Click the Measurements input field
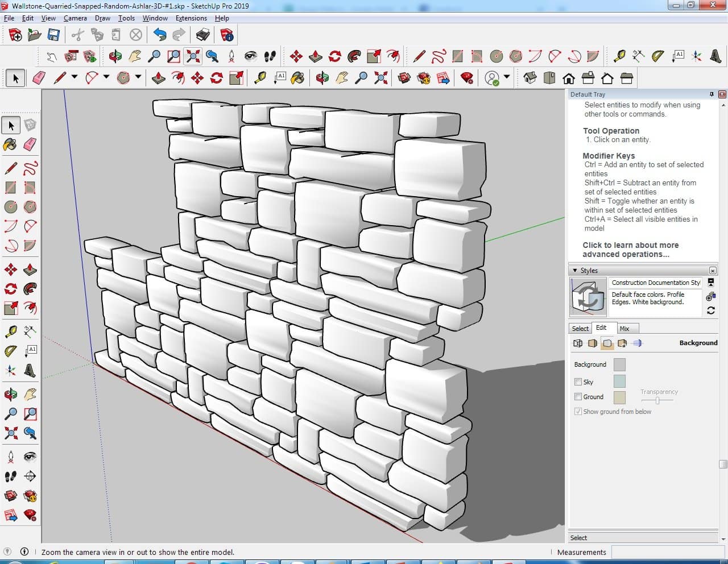Viewport: 728px width, 564px height. pos(668,552)
